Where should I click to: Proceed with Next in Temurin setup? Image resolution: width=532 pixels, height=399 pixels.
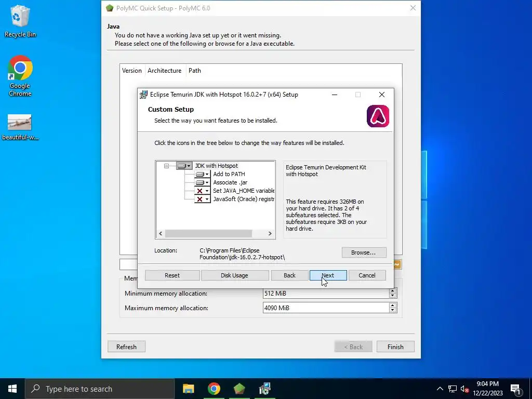pyautogui.click(x=328, y=275)
